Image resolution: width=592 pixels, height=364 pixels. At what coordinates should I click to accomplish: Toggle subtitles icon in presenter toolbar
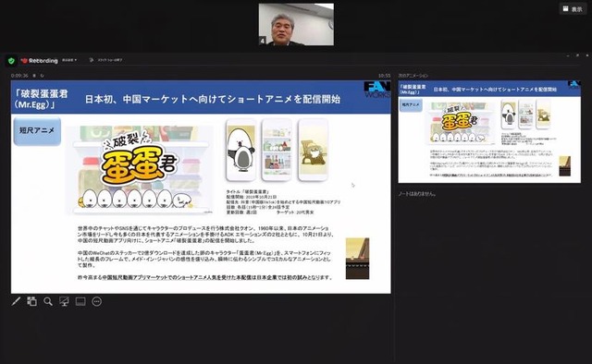tap(80, 301)
